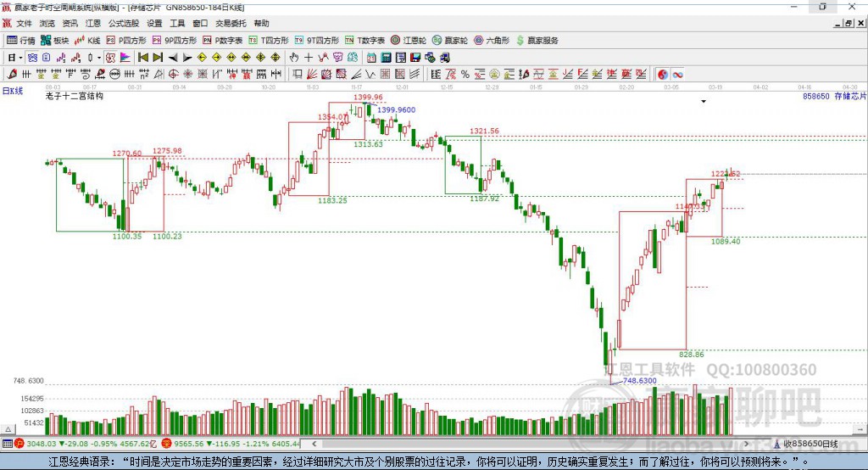Select the percent sign tool
The image size is (868, 470).
465,75
